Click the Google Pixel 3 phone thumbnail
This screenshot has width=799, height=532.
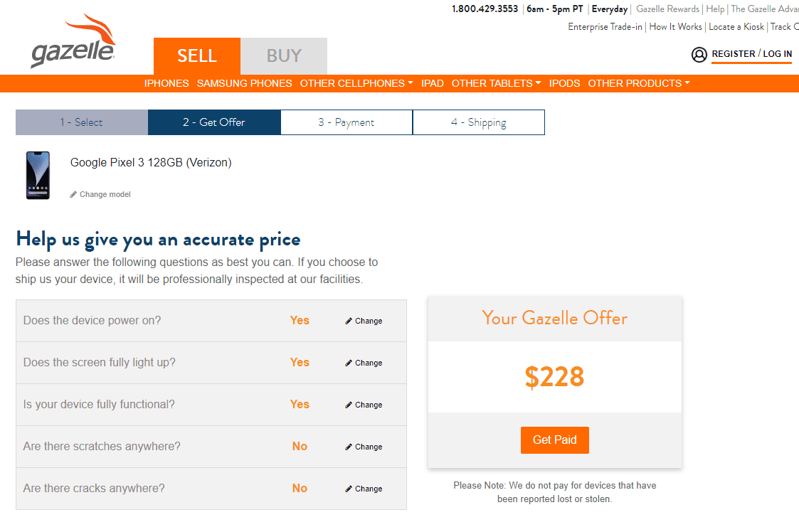38,175
